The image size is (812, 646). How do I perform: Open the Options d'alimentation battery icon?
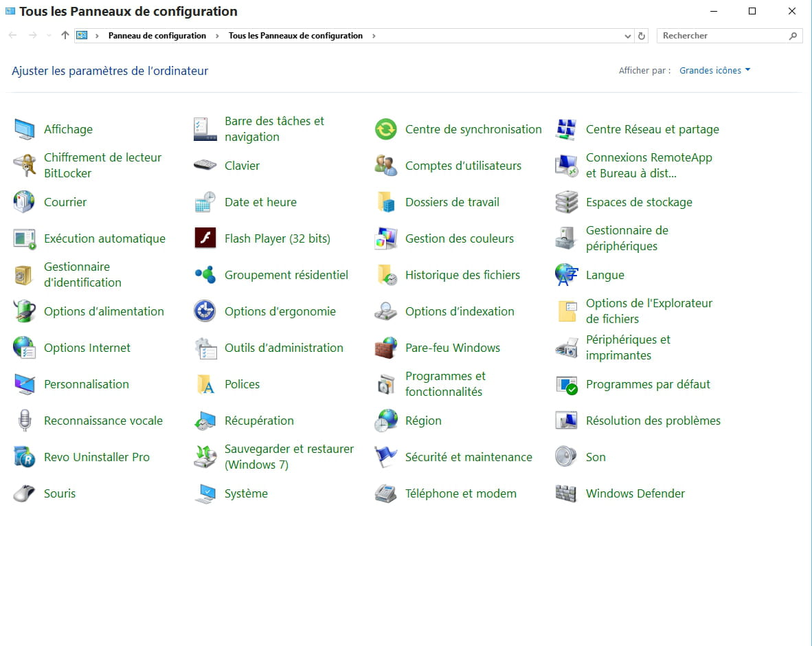(x=24, y=311)
